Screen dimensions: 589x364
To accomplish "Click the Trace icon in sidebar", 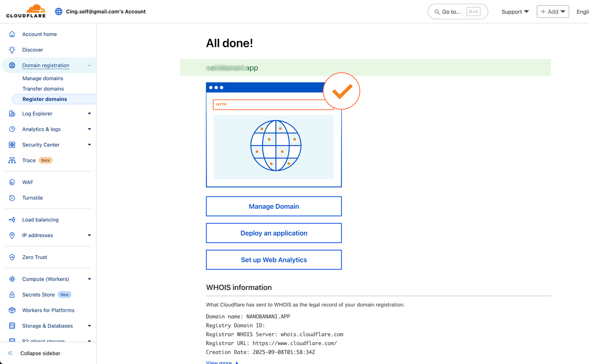I will point(12,161).
